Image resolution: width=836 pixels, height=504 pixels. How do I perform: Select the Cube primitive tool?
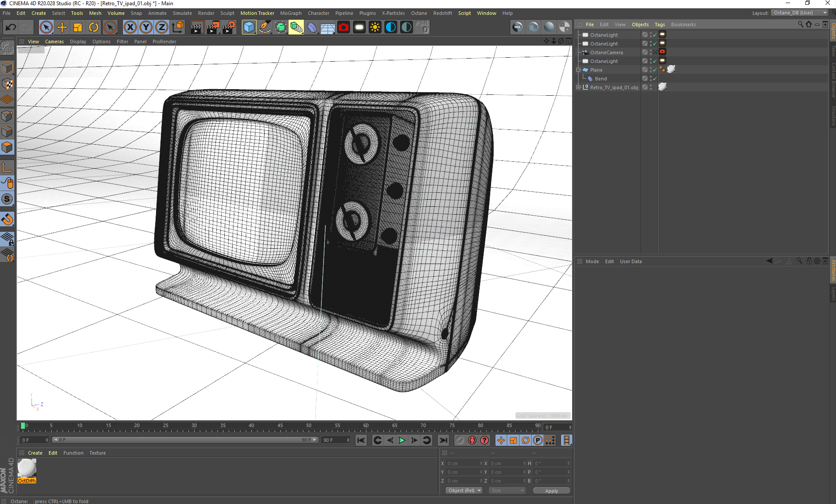(x=249, y=27)
